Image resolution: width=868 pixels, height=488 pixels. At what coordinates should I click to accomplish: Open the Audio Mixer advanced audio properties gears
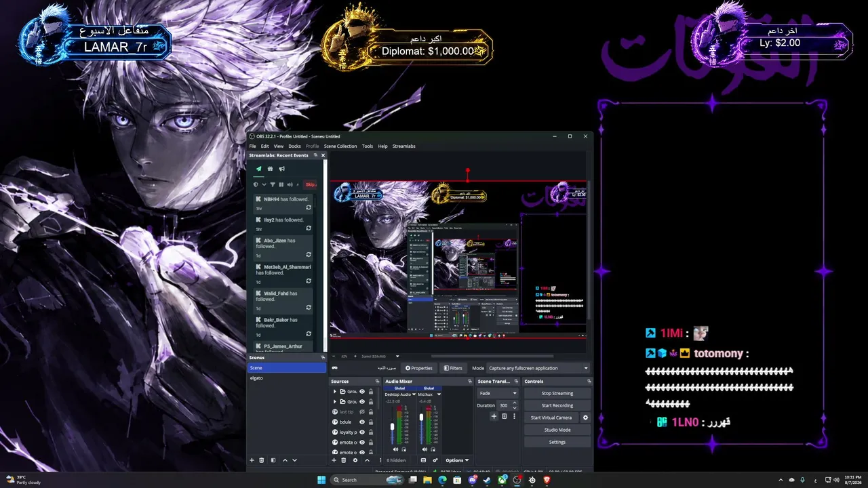435,460
